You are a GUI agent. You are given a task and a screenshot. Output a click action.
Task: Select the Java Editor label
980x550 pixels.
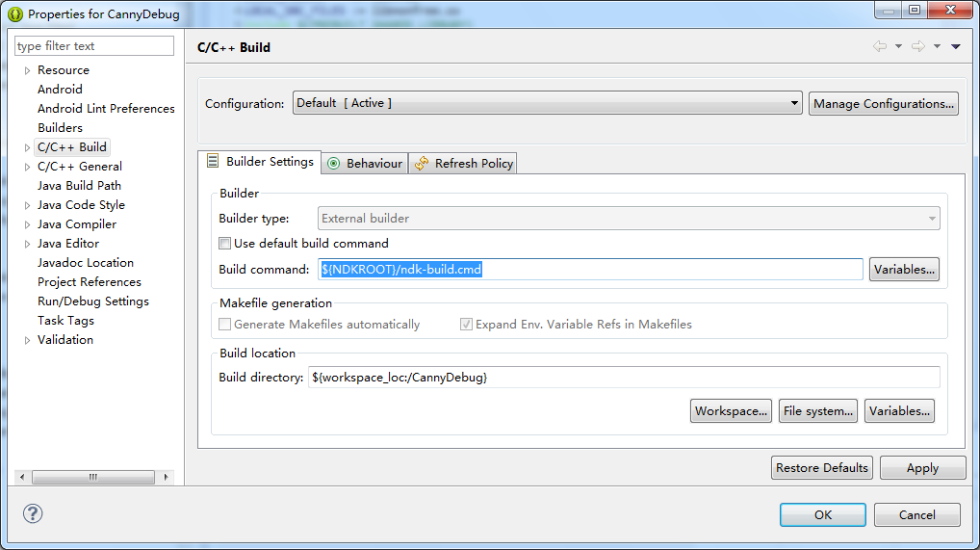pos(68,244)
